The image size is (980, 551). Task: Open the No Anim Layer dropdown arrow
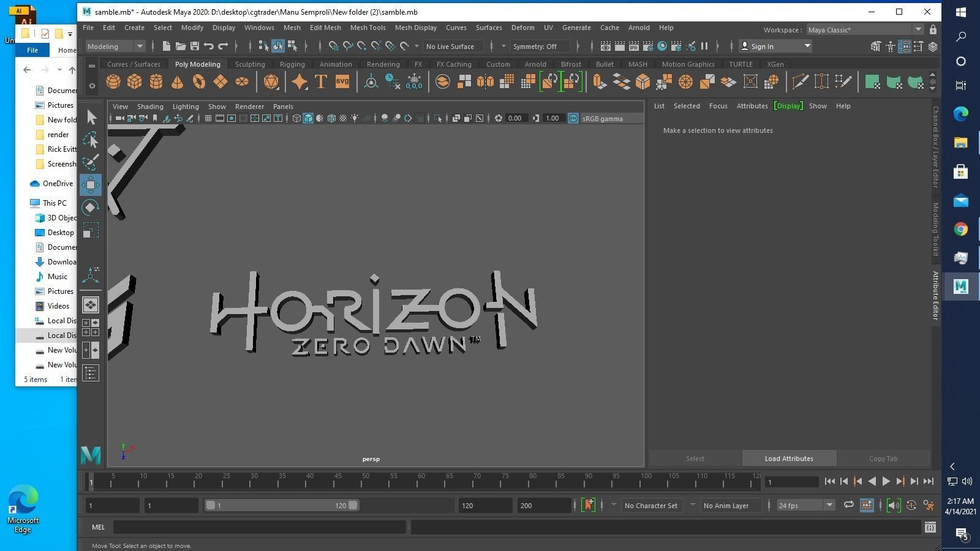click(x=693, y=505)
